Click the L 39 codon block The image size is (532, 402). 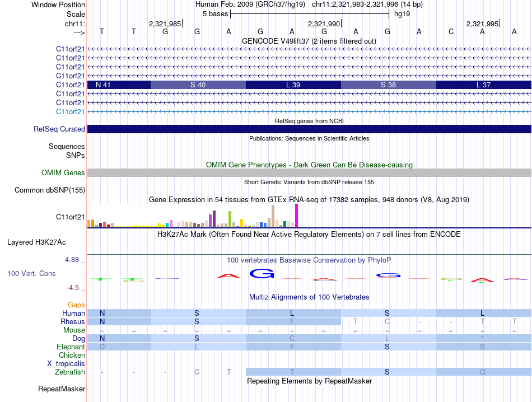point(293,85)
